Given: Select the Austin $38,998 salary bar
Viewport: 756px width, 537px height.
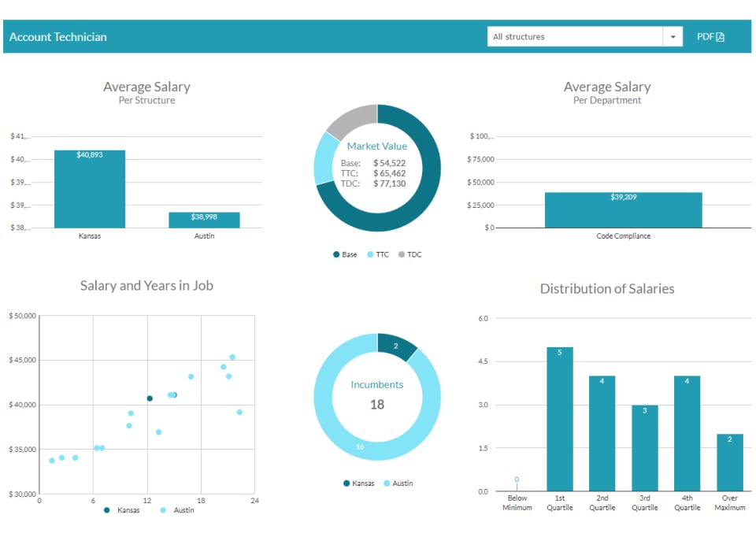Looking at the screenshot, I should pos(204,220).
